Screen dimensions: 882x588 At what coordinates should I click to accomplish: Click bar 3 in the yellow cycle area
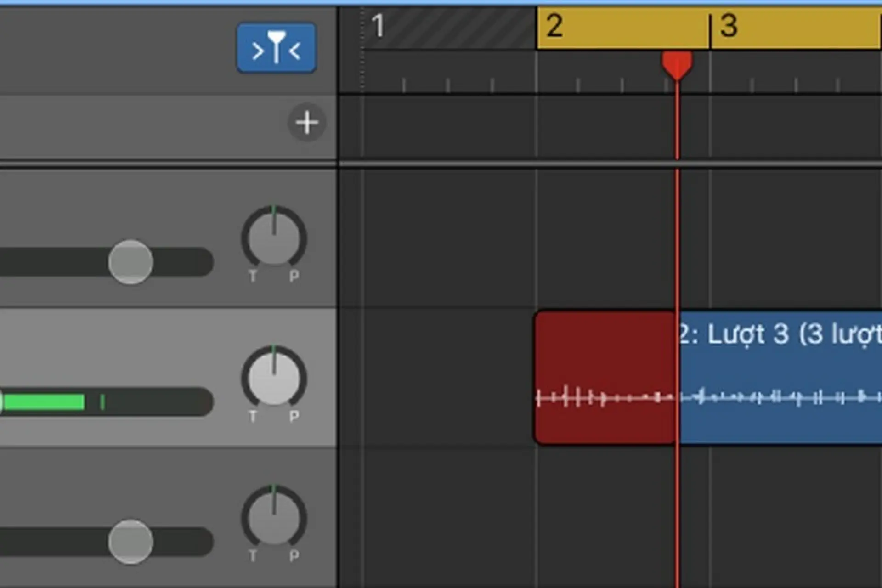click(x=729, y=26)
